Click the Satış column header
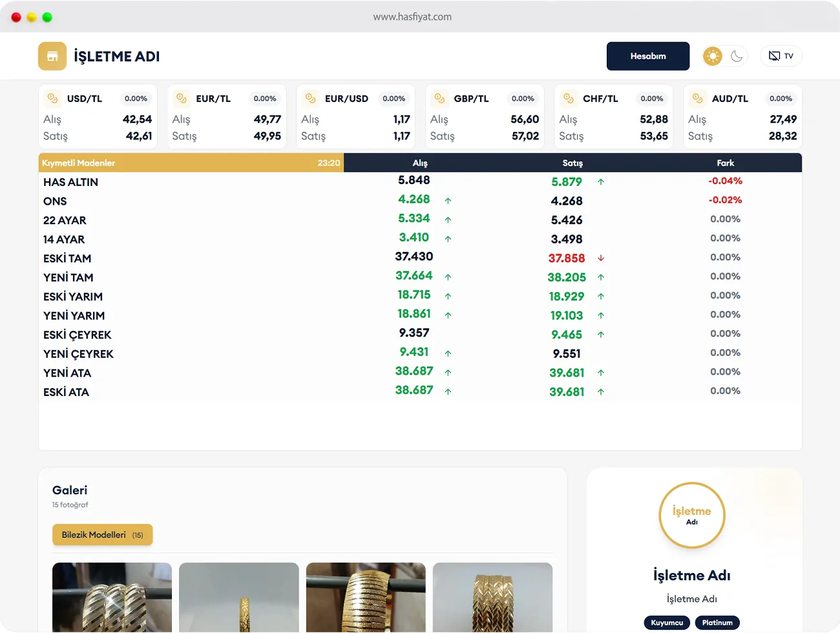The image size is (840, 633). tap(572, 163)
